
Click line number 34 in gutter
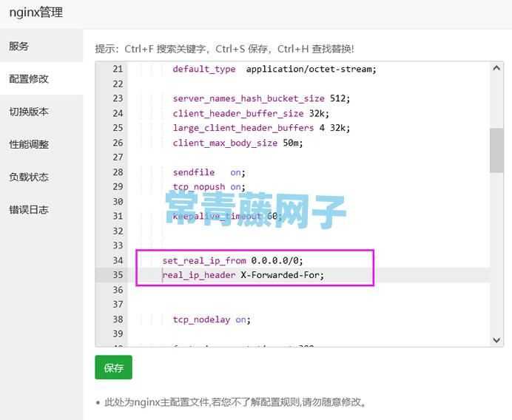(118, 260)
